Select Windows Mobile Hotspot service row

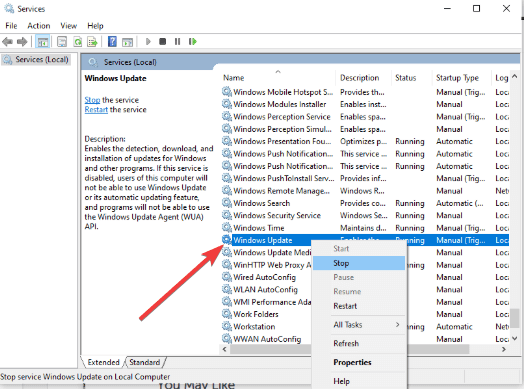(365, 92)
